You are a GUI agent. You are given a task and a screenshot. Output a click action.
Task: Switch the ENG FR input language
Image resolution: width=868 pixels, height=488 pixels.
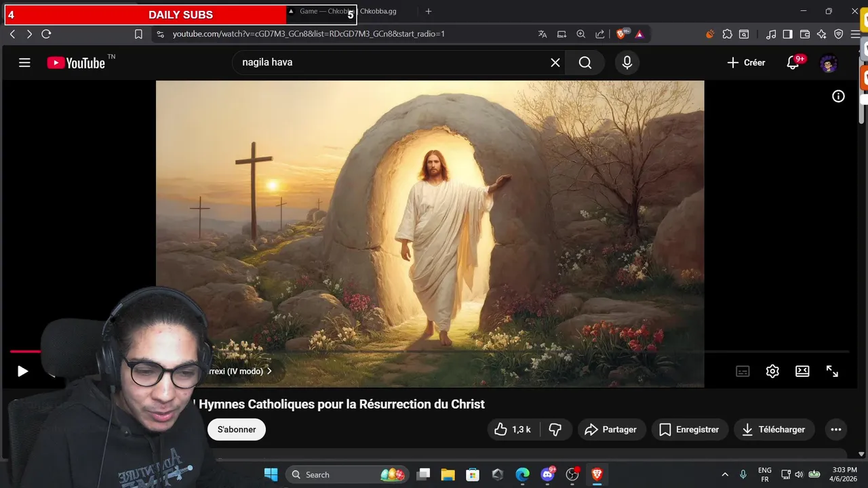tap(765, 474)
